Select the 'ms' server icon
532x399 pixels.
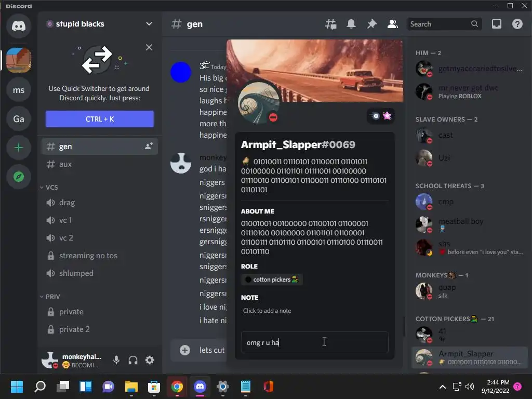click(x=19, y=90)
